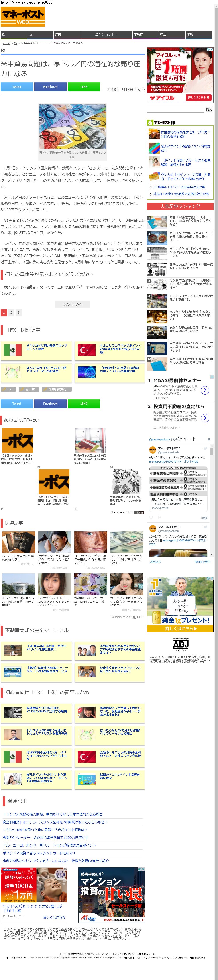The height and width of the screenshot is (980, 218).
Task: Click the マネーポストWEB logo in the header
Action: click(x=23, y=16)
